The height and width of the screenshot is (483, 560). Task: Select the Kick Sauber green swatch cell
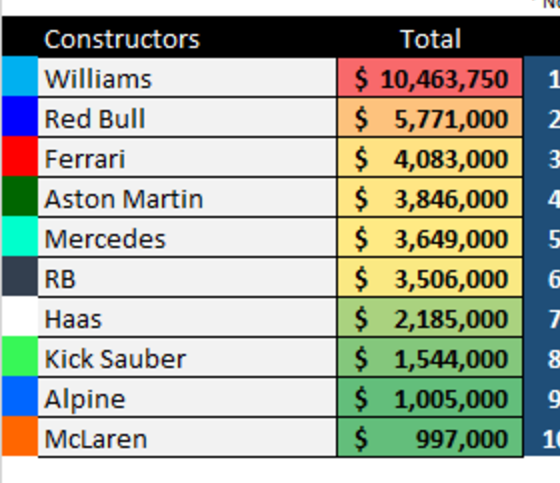pos(20,357)
